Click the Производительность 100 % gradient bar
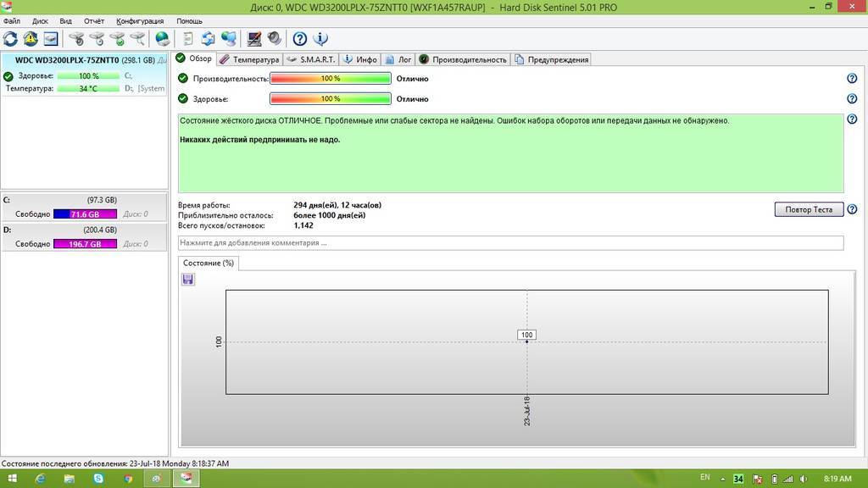The width and height of the screenshot is (868, 488). (331, 79)
